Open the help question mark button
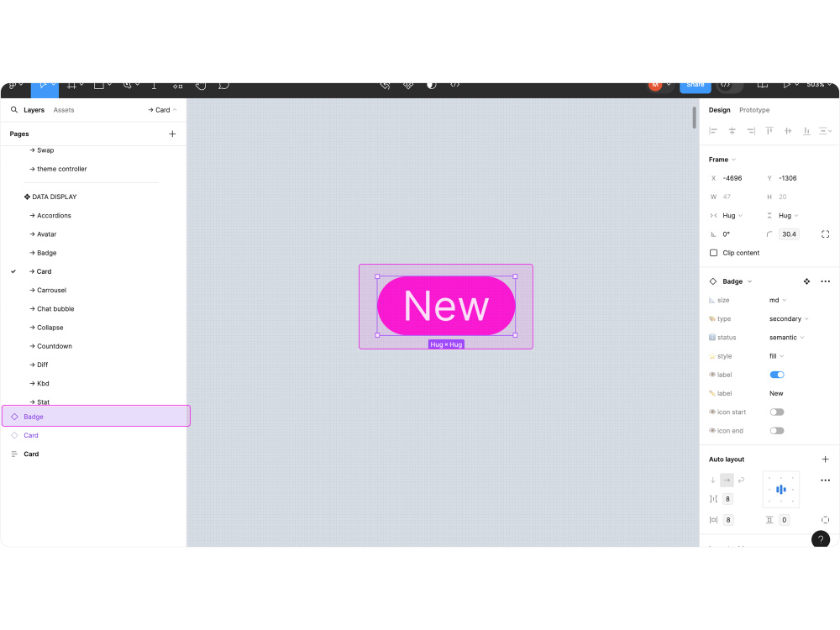 pyautogui.click(x=820, y=539)
